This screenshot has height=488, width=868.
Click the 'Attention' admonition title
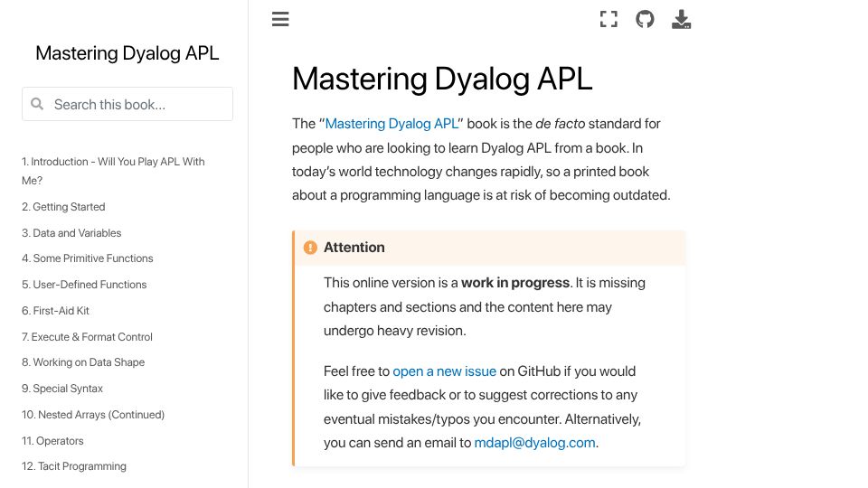coord(354,248)
